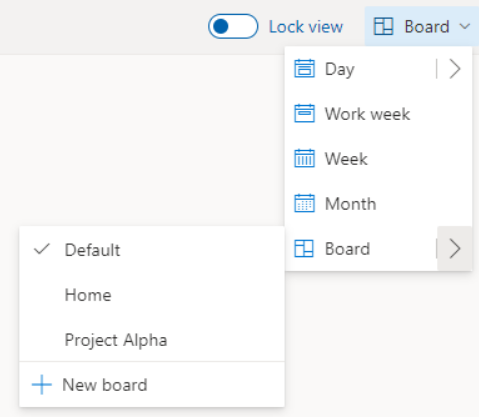Select the Month calendar icon
479x419 pixels.
click(304, 203)
